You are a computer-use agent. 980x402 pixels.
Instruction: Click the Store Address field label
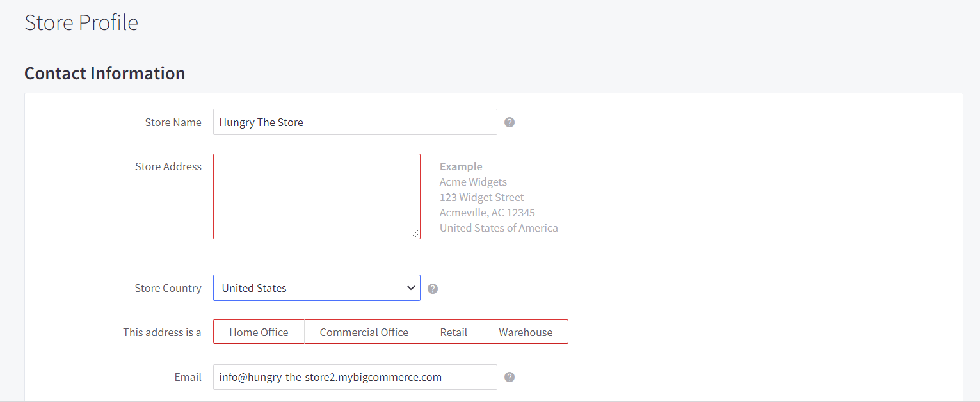pos(168,166)
